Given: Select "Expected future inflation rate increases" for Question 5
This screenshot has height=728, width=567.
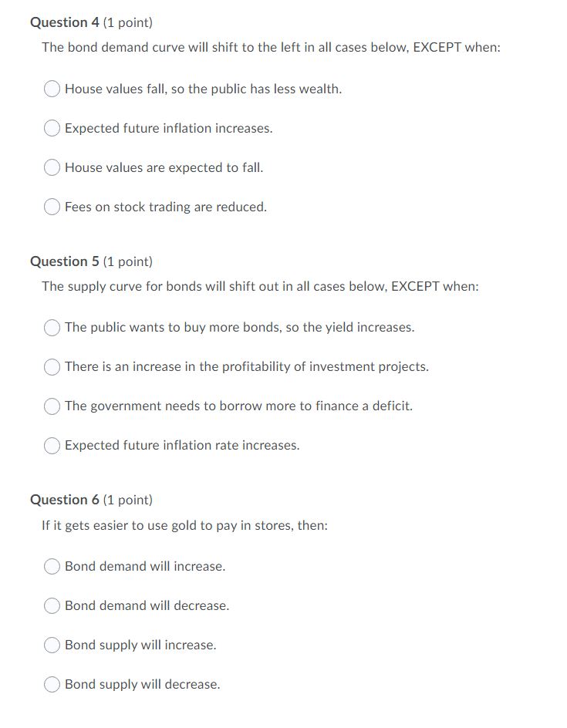Looking at the screenshot, I should [x=52, y=445].
